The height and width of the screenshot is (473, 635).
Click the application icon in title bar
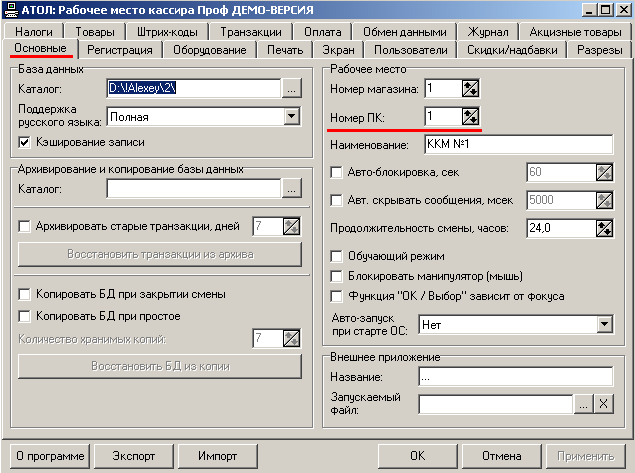click(11, 10)
